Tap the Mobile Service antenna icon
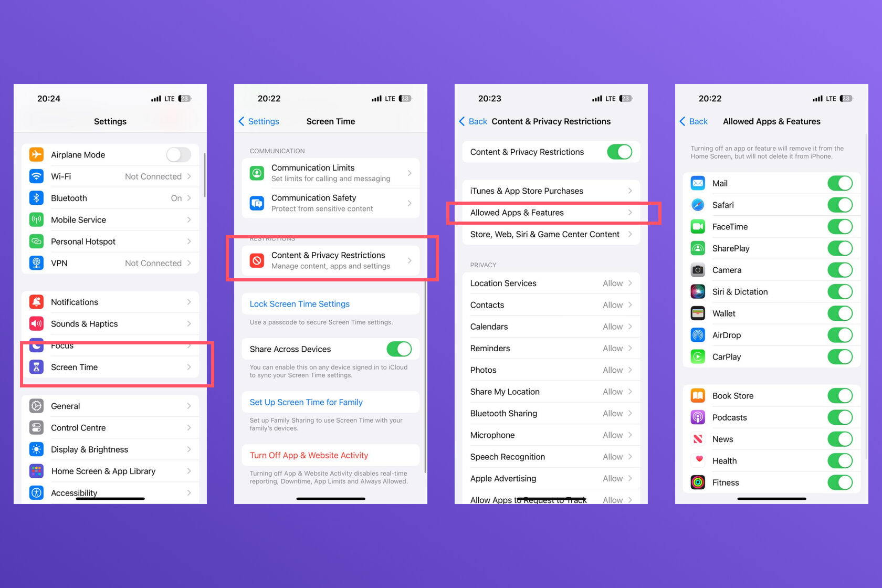 coord(36,219)
